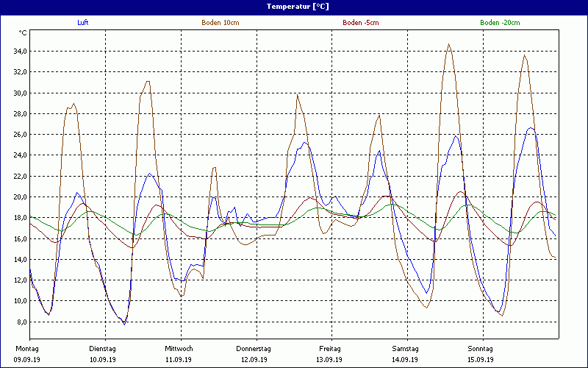Select the 'Donnerstag' day label

click(x=254, y=349)
